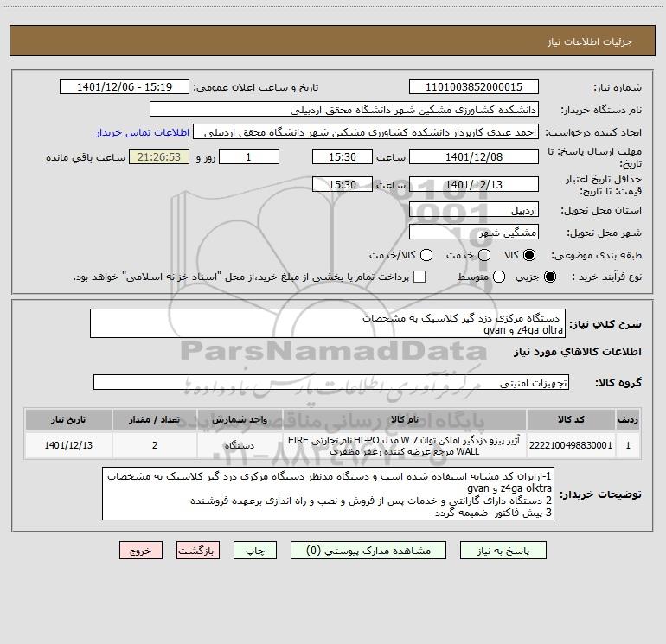Image resolution: width=666 pixels, height=644 pixels.
Task: Click the price validity date 1401/12/13 field
Action: coord(474,185)
